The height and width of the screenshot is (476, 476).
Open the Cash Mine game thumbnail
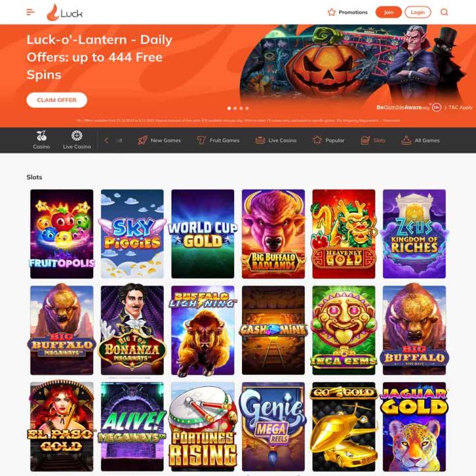pyautogui.click(x=273, y=330)
